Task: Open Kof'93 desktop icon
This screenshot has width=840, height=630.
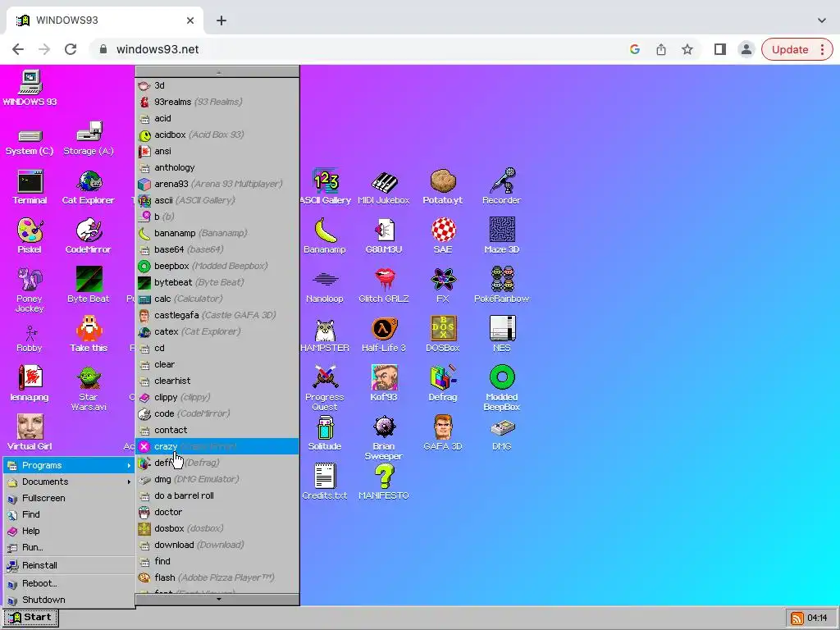Action: coord(384,384)
